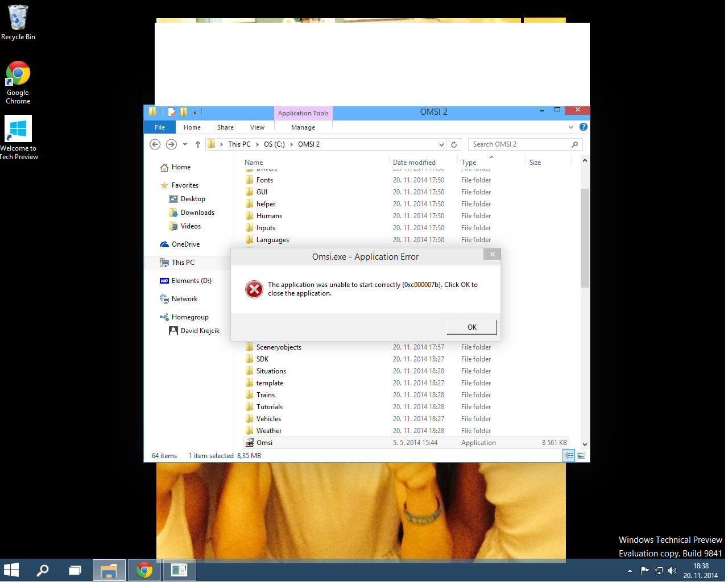Open the File menu tab

pos(160,127)
